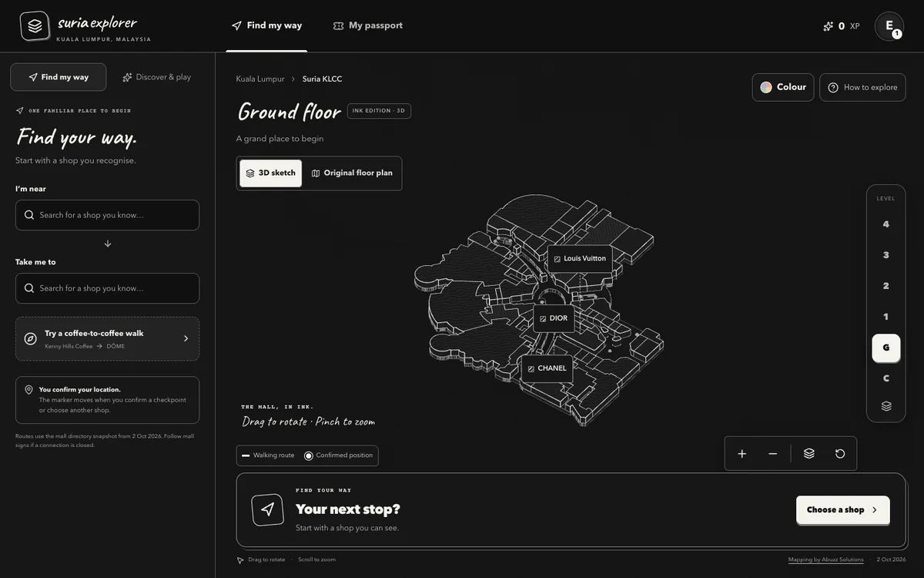Click the compass icon on walk card

[x=31, y=339]
